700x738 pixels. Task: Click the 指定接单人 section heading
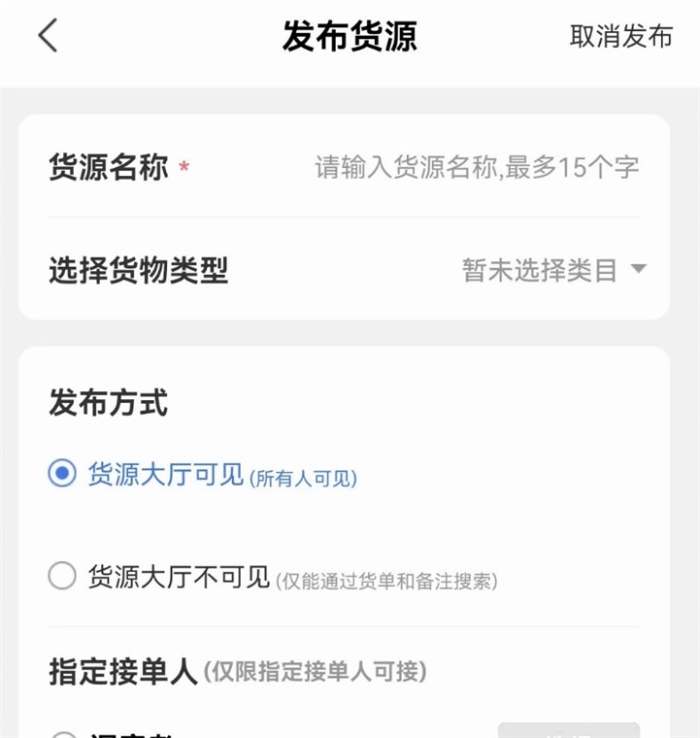click(123, 671)
